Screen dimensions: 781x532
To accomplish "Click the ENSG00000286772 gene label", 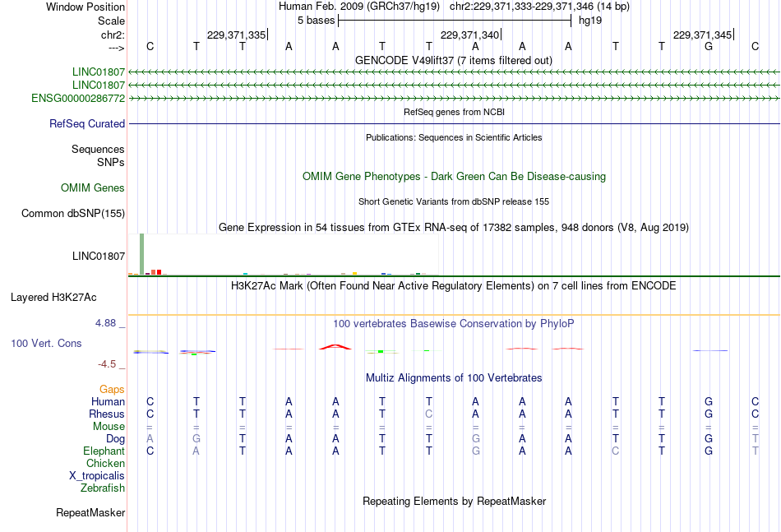I will 78,98.
